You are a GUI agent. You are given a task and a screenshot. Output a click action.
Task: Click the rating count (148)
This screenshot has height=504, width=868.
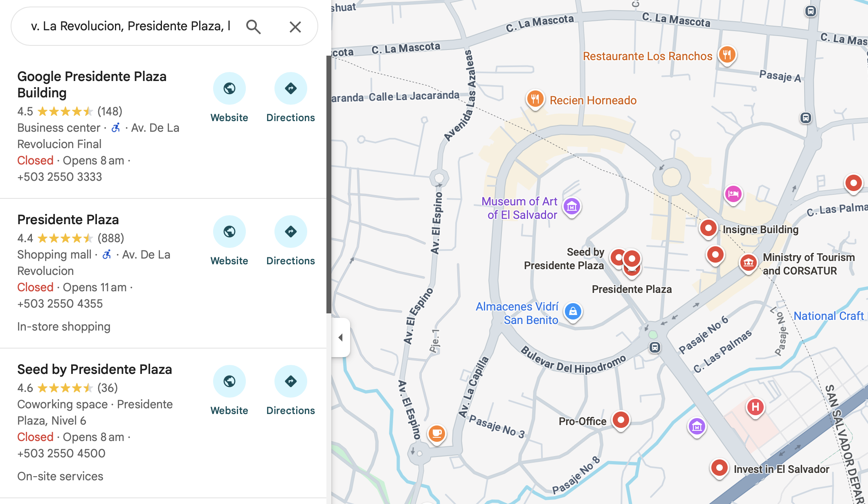(x=110, y=111)
